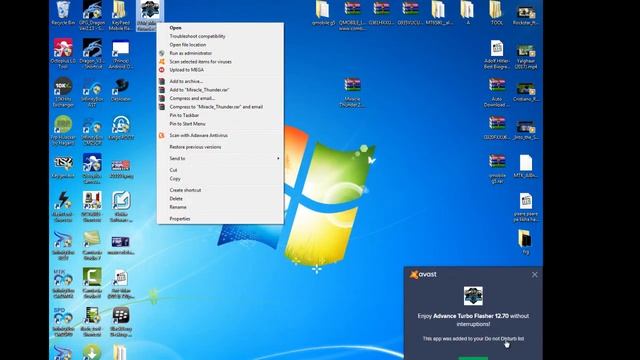This screenshot has height=360, width=640.
Task: Select the GPG Dragon shortcut icon
Action: [92, 15]
